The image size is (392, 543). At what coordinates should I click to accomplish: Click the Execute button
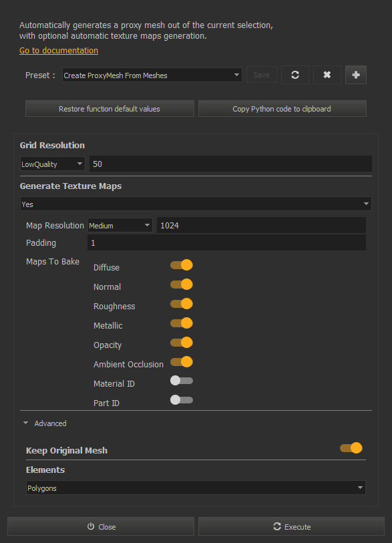point(292,527)
